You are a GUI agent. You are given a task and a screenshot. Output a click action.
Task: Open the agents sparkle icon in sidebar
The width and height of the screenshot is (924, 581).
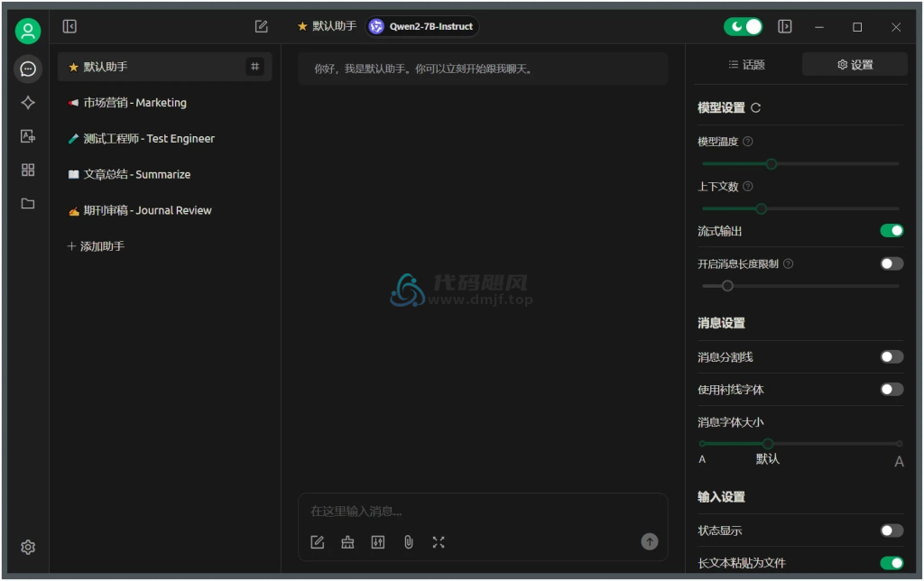(28, 103)
